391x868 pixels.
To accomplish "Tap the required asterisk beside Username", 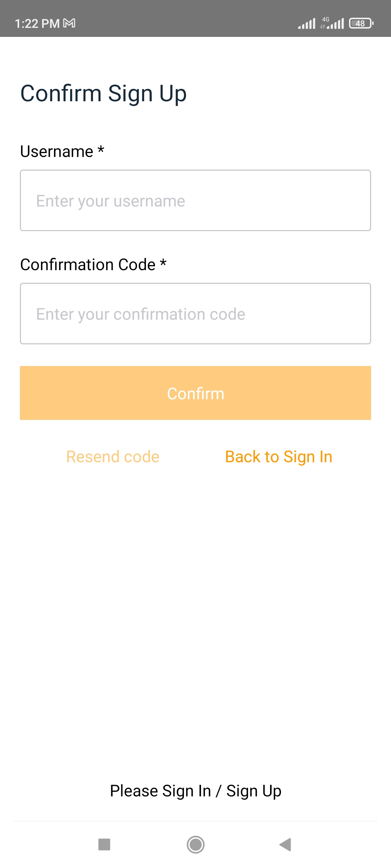I will click(x=101, y=150).
